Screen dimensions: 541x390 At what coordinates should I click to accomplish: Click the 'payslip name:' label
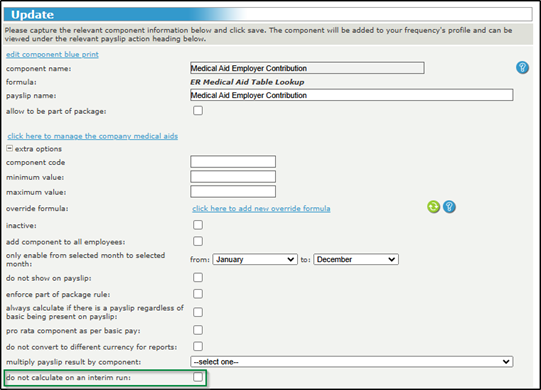pos(31,96)
